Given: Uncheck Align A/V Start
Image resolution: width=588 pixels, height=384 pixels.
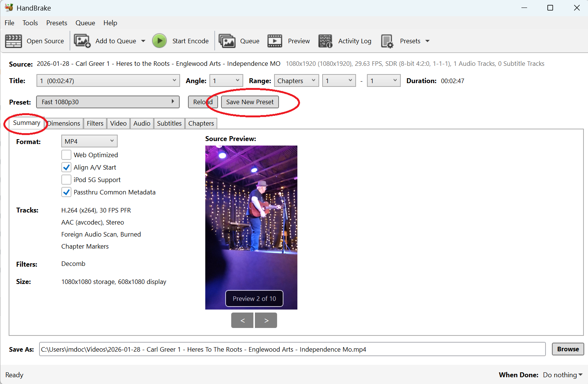Looking at the screenshot, I should (67, 167).
